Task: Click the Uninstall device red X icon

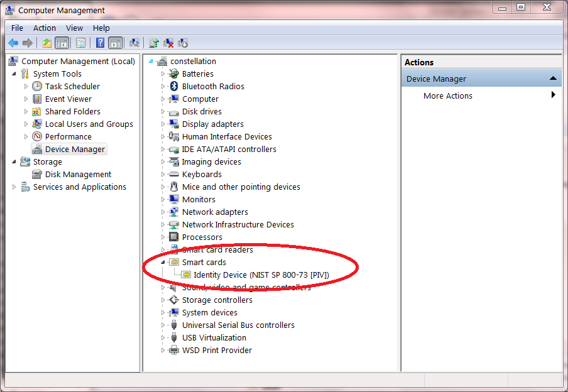Action: coord(168,43)
